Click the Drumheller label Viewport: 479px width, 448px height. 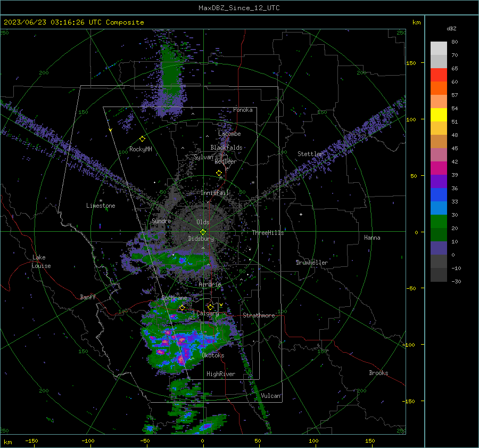coord(312,263)
